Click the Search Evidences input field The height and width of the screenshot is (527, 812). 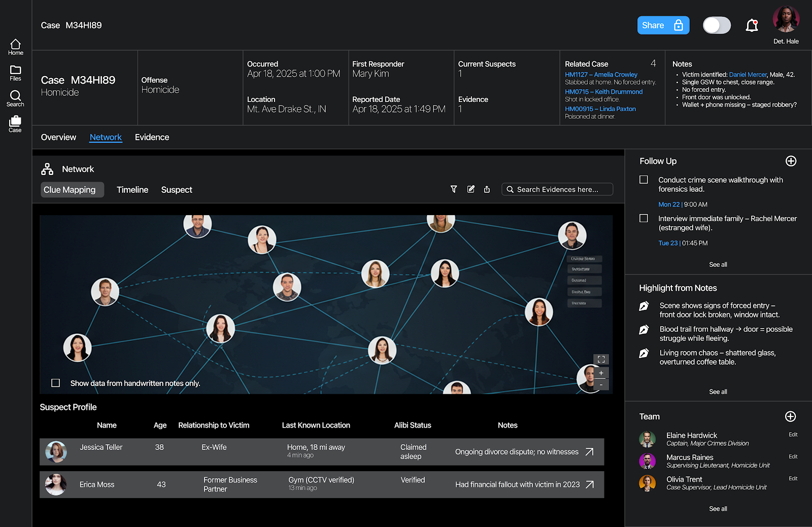click(557, 189)
